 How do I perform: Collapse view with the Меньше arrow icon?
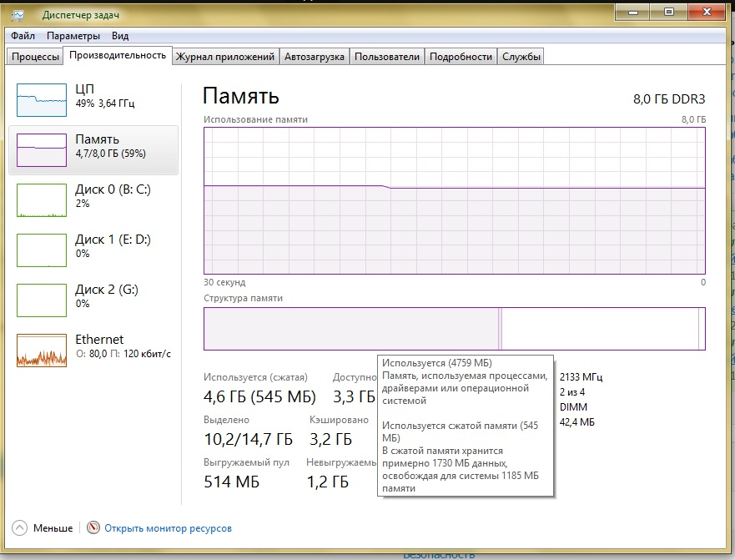coord(20,528)
